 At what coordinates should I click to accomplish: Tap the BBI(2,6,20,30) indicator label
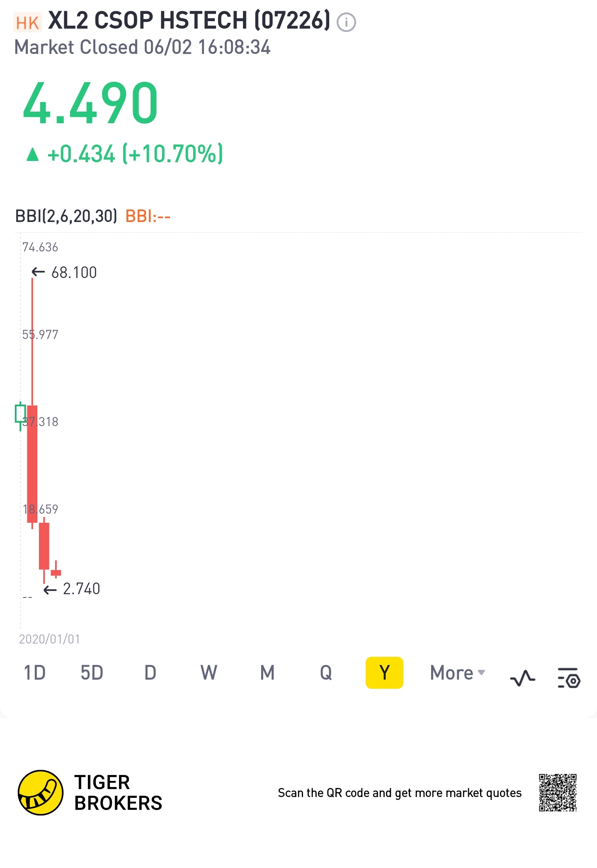[x=66, y=216]
